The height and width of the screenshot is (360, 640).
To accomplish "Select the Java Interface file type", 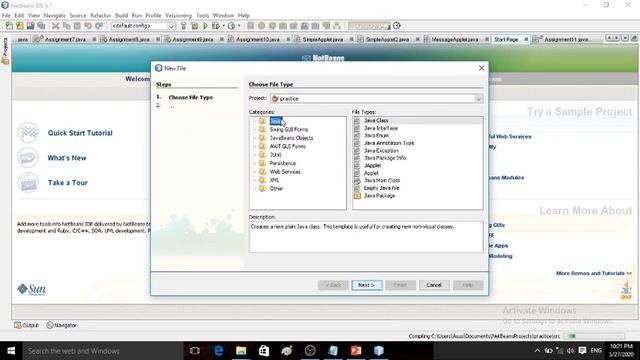I will coord(381,128).
